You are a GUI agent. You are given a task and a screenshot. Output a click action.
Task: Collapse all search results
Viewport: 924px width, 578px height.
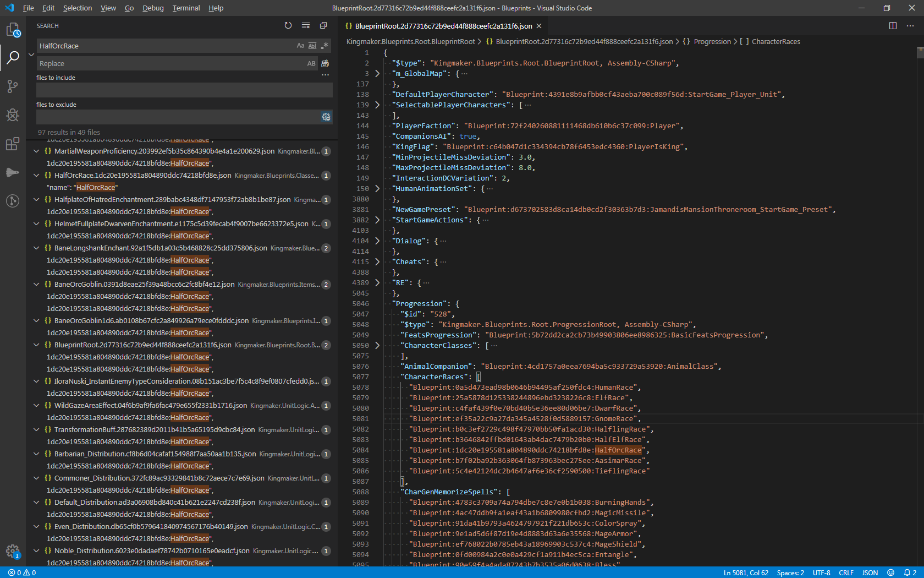(323, 26)
